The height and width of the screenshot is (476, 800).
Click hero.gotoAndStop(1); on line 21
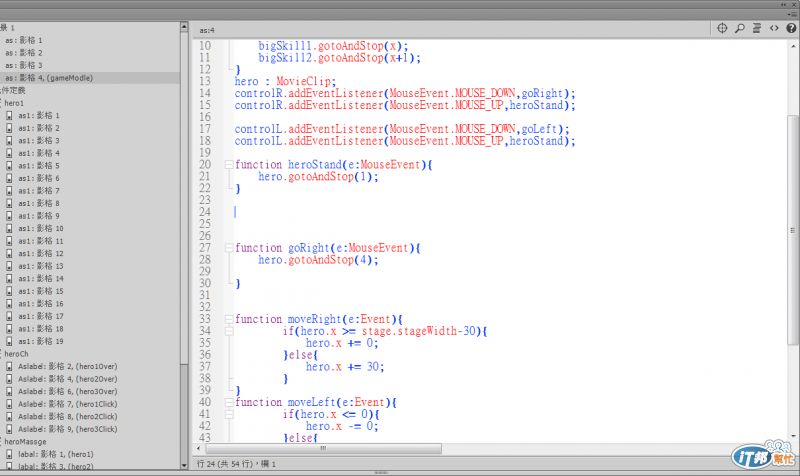(x=318, y=177)
